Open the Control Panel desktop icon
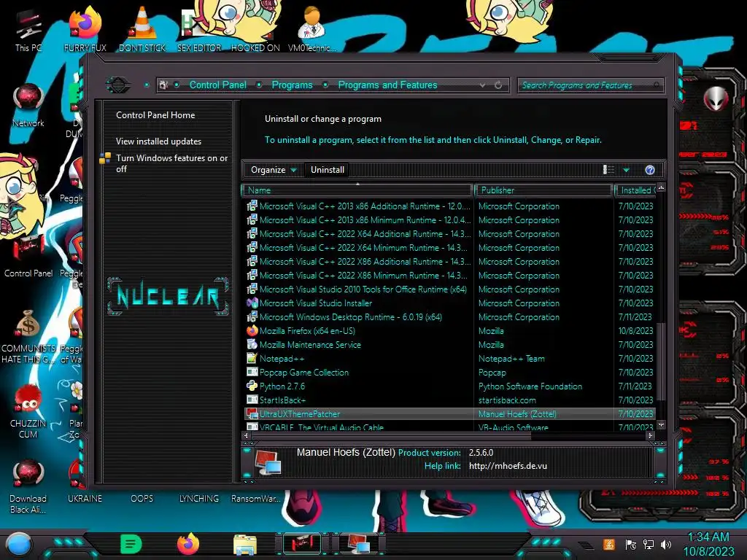747x560 pixels. (28, 256)
